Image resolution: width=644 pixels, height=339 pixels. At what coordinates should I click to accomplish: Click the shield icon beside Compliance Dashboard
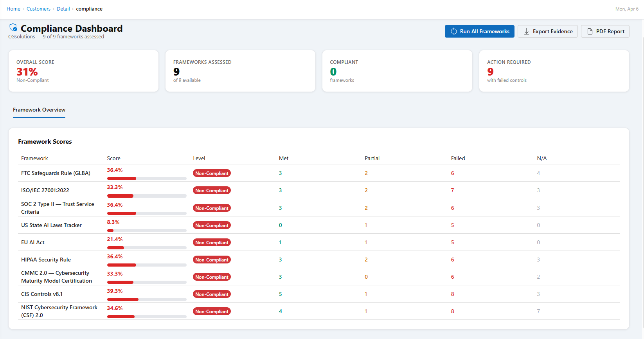point(13,27)
